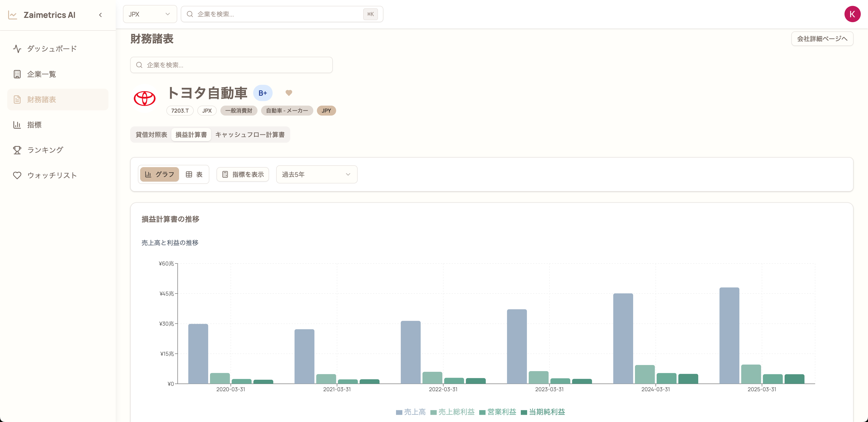
Task: Switch to グラフ view
Action: click(159, 174)
